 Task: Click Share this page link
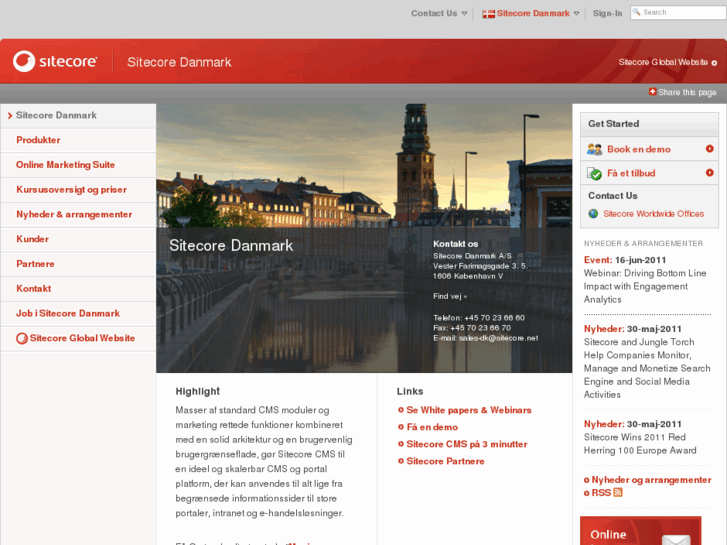687,92
